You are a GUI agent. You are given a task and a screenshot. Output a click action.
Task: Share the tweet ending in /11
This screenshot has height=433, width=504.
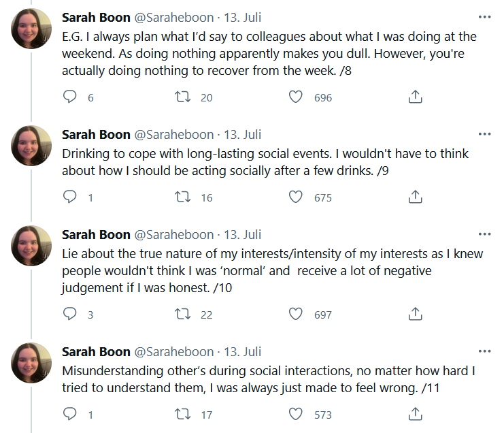415,414
